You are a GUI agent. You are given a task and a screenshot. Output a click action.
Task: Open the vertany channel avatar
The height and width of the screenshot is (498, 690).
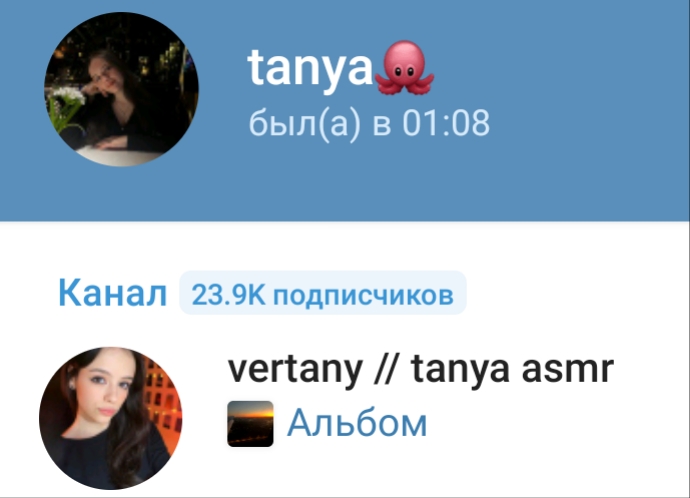coord(110,418)
